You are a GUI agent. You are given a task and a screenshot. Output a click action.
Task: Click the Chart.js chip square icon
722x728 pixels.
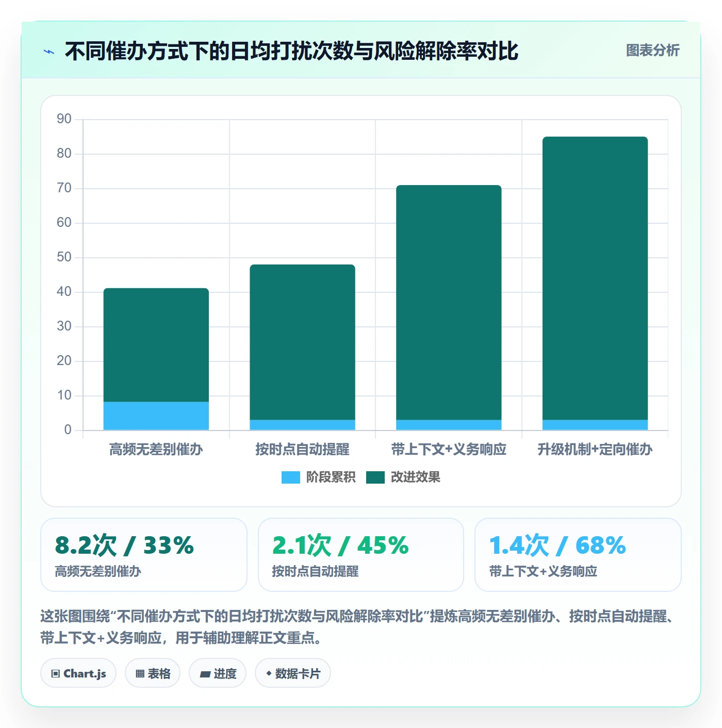coord(56,673)
